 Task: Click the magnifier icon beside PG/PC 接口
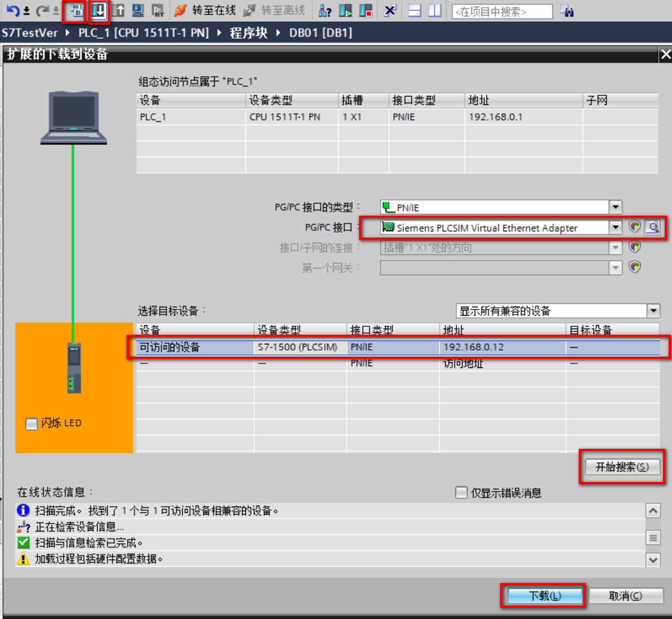(x=652, y=227)
